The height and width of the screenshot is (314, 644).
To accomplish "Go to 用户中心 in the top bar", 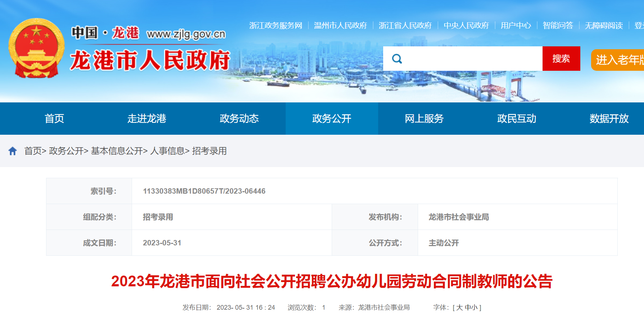I will 516,26.
